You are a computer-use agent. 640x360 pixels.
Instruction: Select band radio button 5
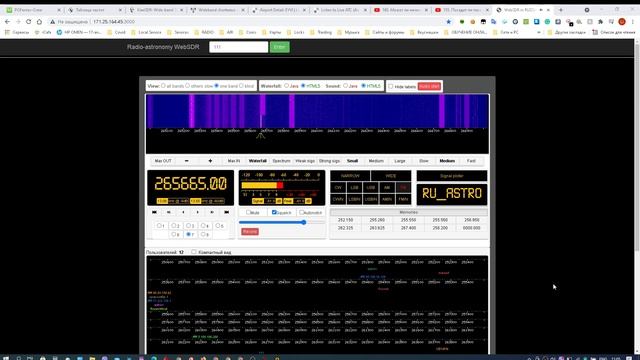[x=218, y=225]
